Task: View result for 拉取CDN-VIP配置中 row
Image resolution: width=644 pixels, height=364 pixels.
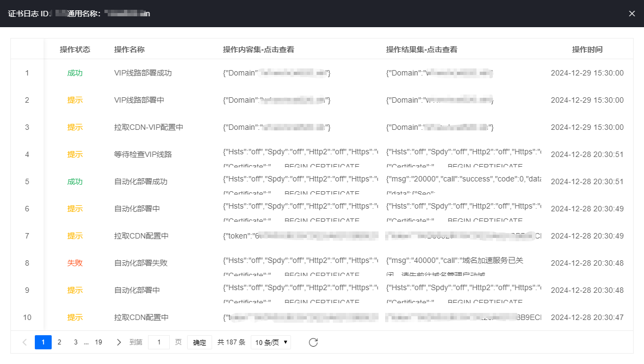Action: coord(439,127)
